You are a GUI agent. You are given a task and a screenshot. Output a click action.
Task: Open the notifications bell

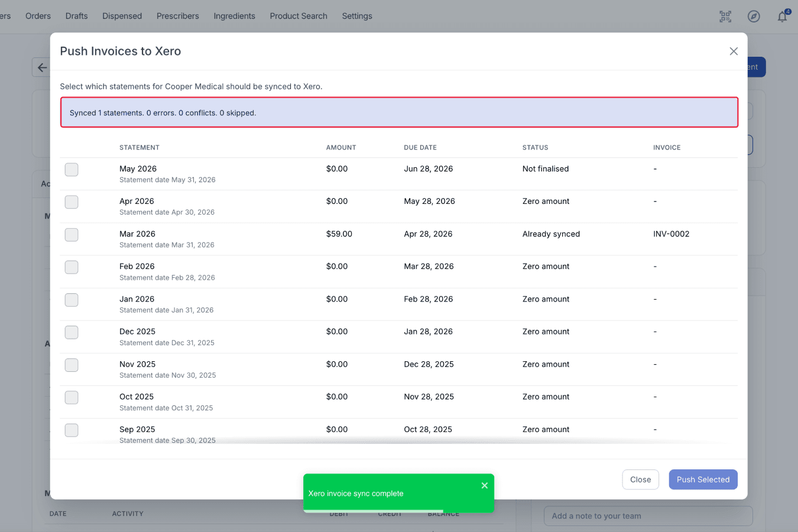(782, 17)
